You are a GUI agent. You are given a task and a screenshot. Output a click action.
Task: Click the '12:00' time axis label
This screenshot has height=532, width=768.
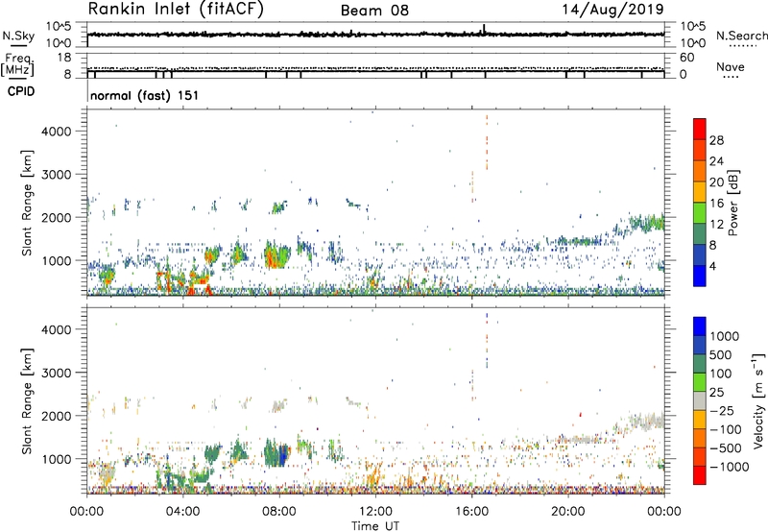(x=375, y=511)
